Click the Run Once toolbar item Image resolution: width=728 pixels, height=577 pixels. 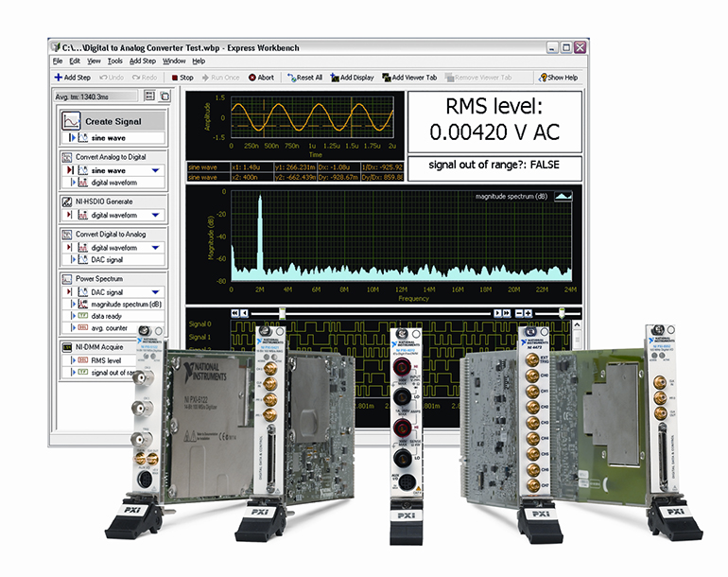221,78
